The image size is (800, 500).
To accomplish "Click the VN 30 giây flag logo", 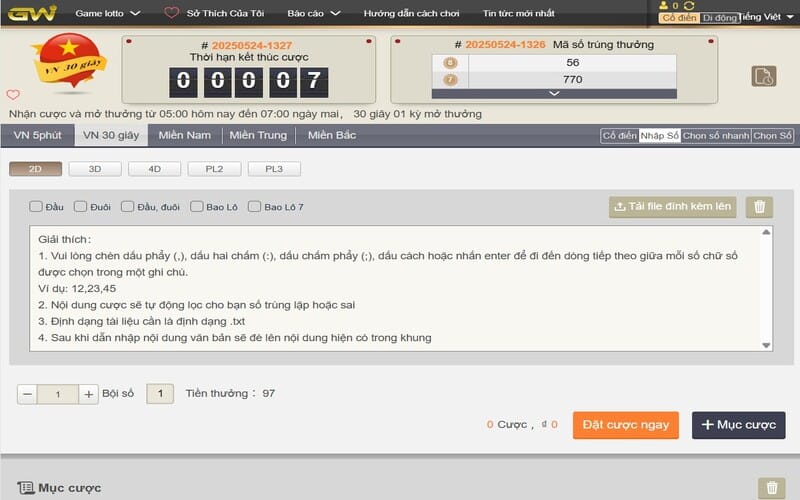I will [69, 61].
